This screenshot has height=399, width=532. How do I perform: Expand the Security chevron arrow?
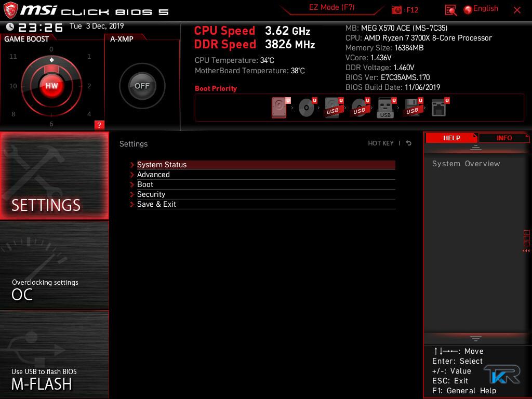(x=132, y=194)
